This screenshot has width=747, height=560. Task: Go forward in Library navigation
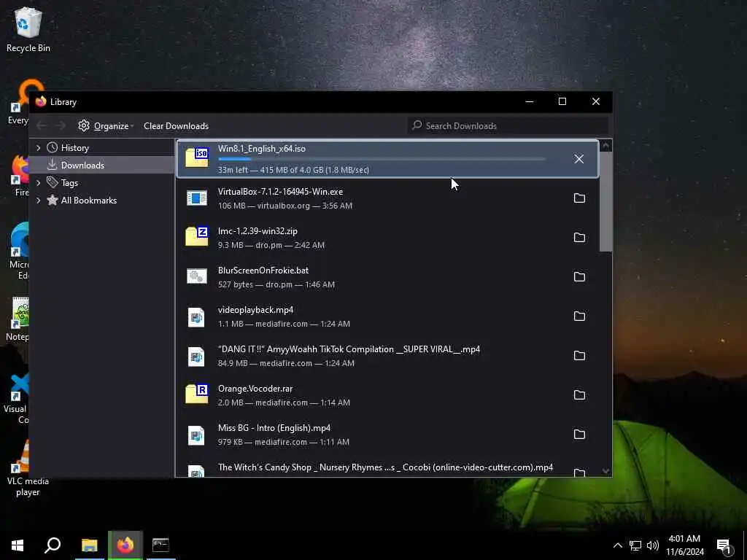pyautogui.click(x=60, y=125)
